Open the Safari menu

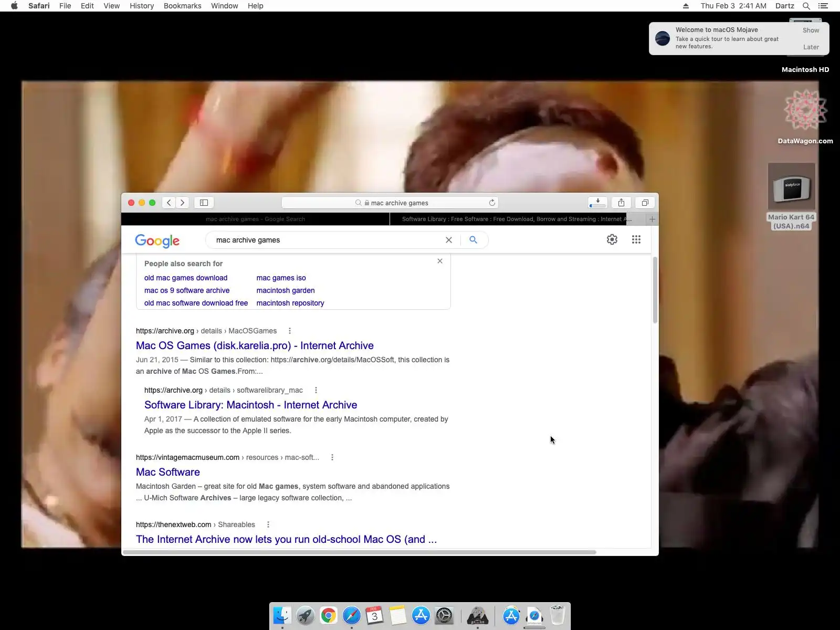click(39, 6)
